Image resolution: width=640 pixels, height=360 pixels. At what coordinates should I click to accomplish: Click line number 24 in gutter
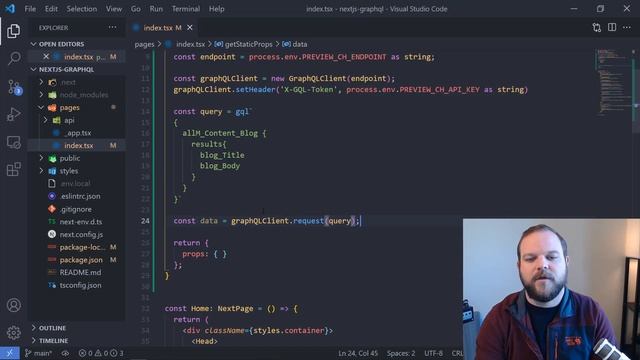pyautogui.click(x=145, y=221)
